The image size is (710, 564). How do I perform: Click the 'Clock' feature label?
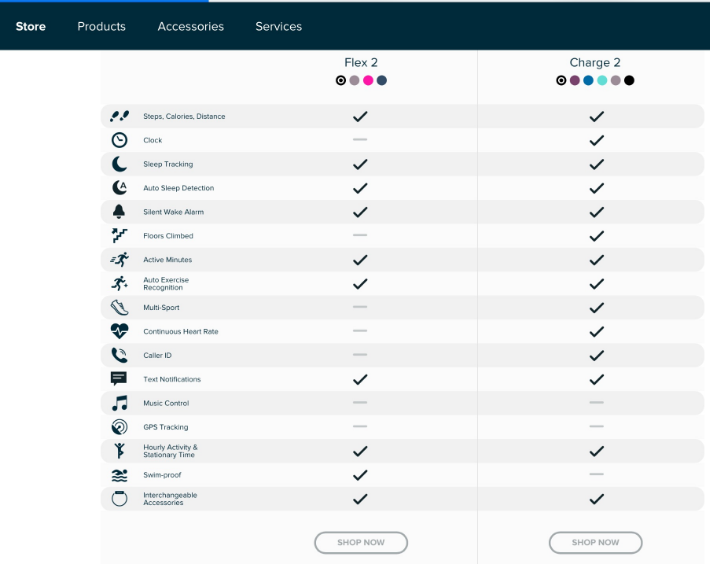point(153,140)
